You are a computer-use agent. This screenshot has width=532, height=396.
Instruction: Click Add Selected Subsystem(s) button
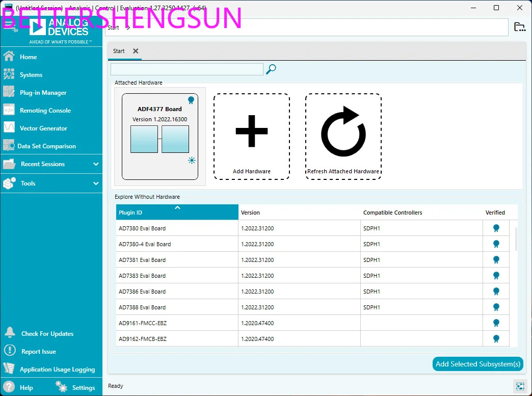point(477,364)
